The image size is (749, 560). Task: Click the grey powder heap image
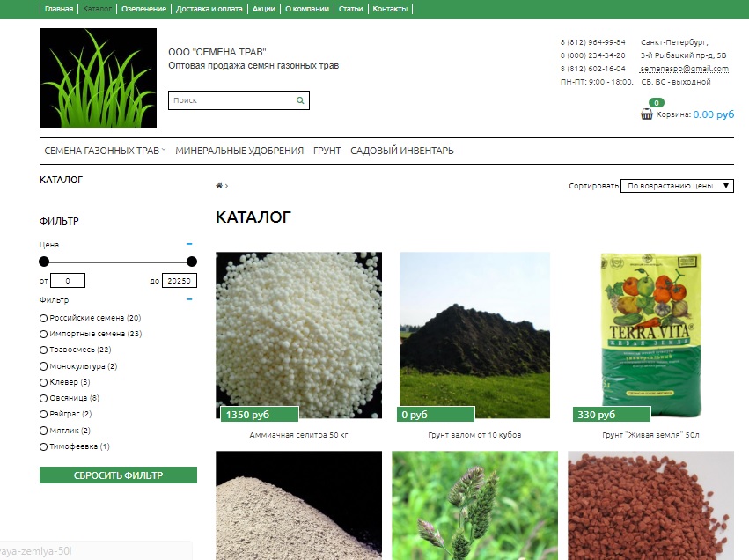298,505
